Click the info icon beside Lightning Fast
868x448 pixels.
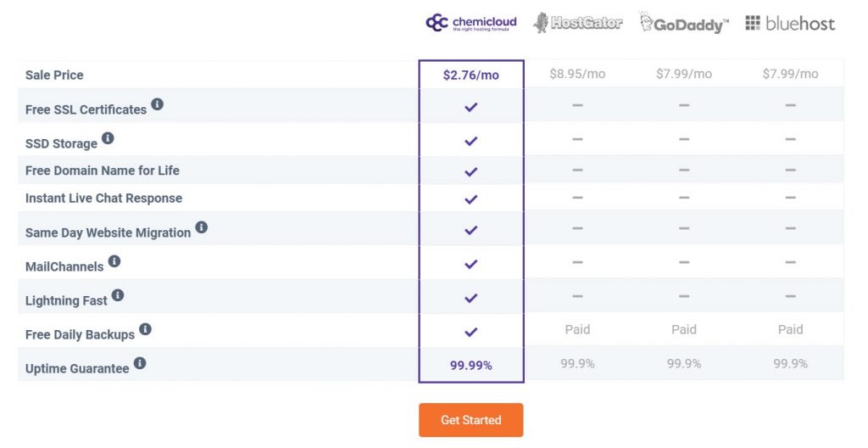point(118,295)
